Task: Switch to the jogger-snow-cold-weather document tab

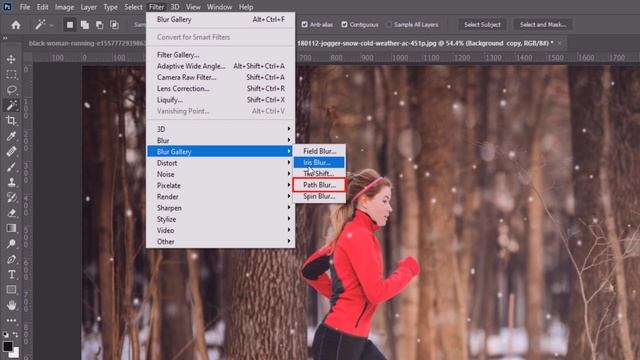Action: coord(425,43)
